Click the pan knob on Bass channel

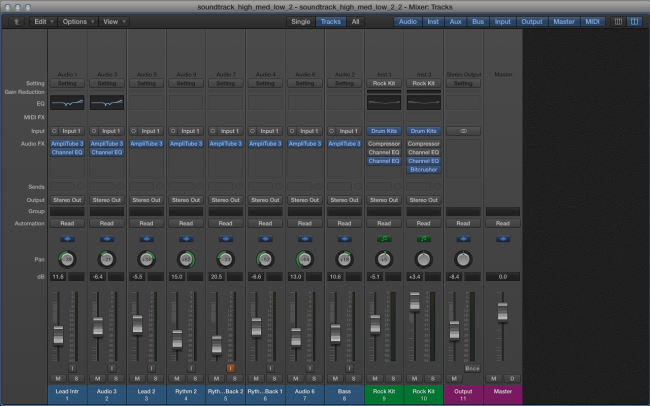click(343, 260)
